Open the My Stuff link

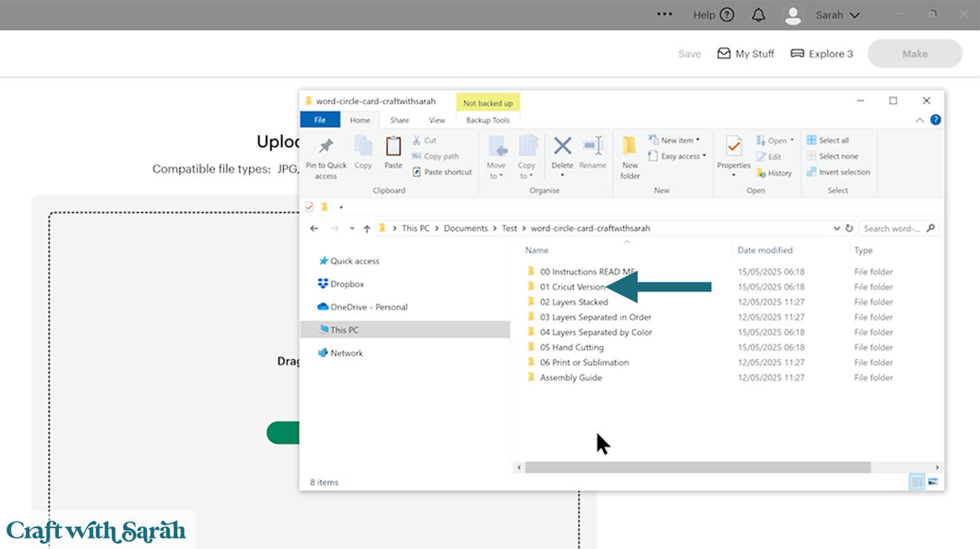746,54
